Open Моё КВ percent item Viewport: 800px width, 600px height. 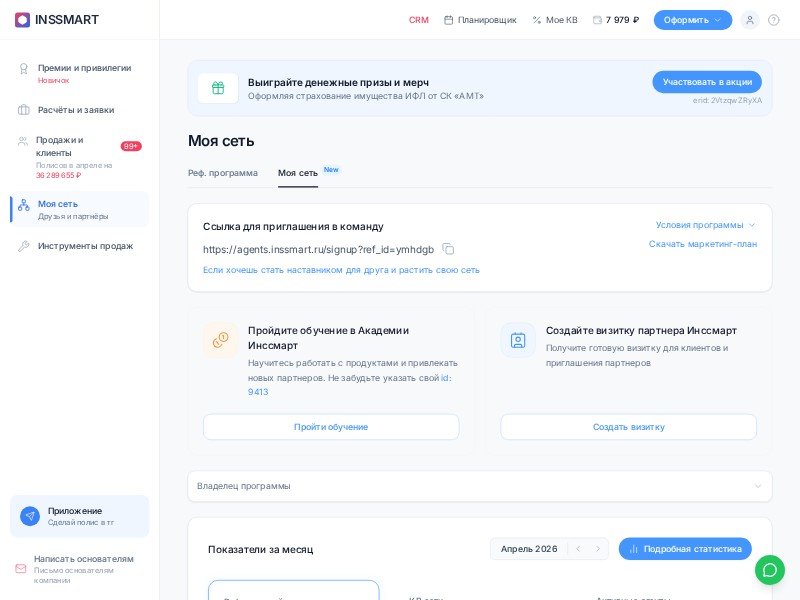[x=555, y=20]
